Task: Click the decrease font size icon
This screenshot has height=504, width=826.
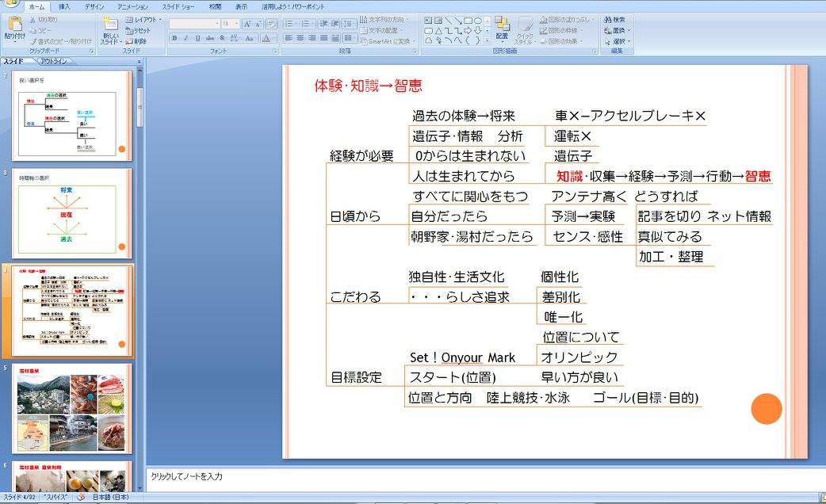Action: pos(258,25)
